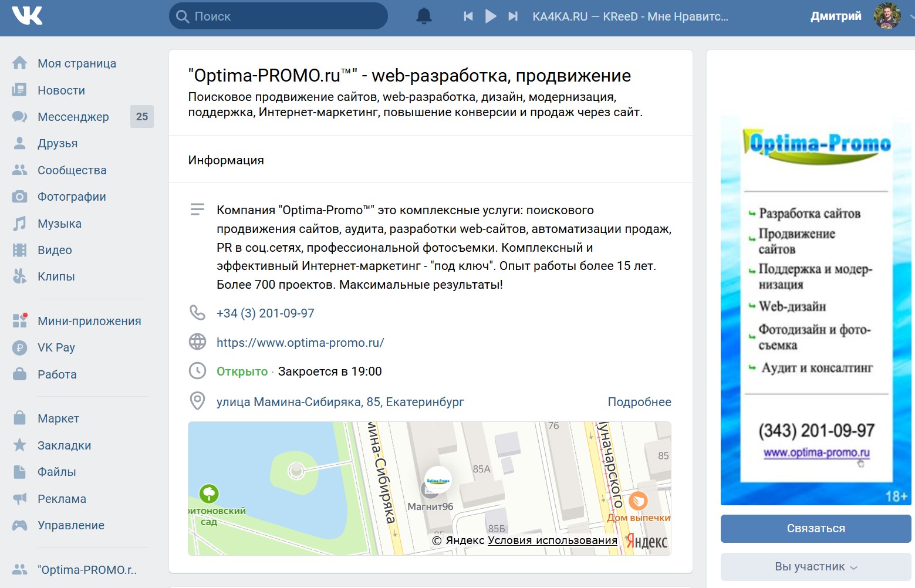The image size is (915, 588).
Task: Click Подробнее next to the address
Action: pos(639,402)
